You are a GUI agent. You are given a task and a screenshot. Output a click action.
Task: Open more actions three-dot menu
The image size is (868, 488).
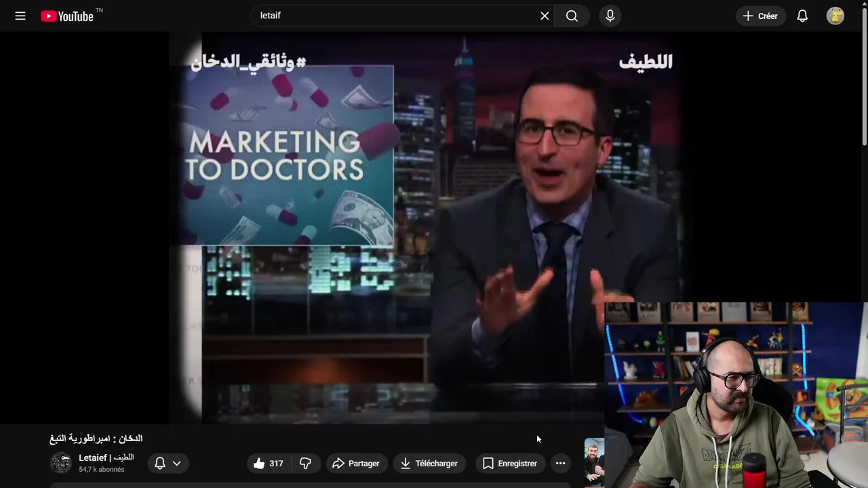coord(560,464)
